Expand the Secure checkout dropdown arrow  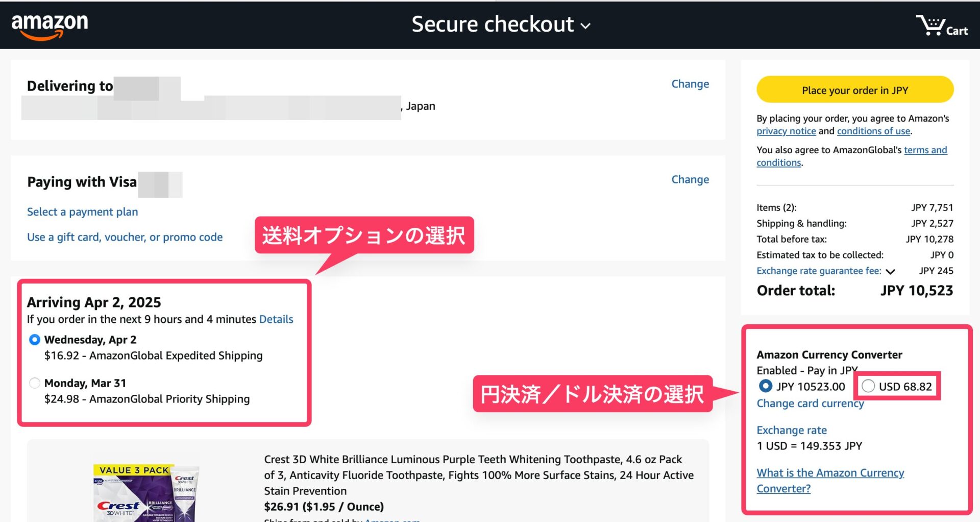585,26
